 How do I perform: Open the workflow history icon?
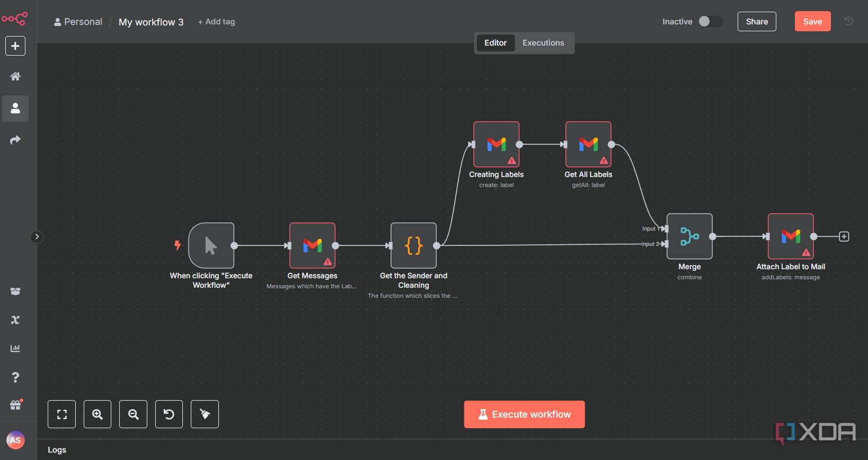point(849,21)
